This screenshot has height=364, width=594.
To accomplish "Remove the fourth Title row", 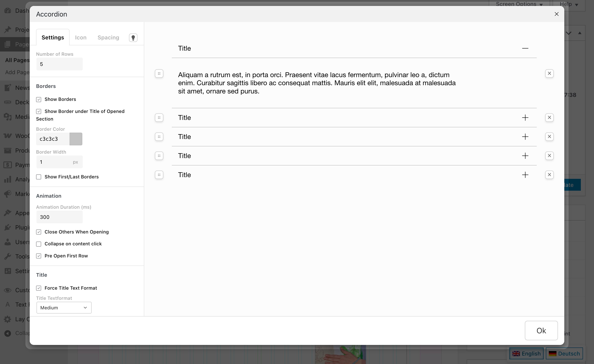I will click(x=549, y=156).
